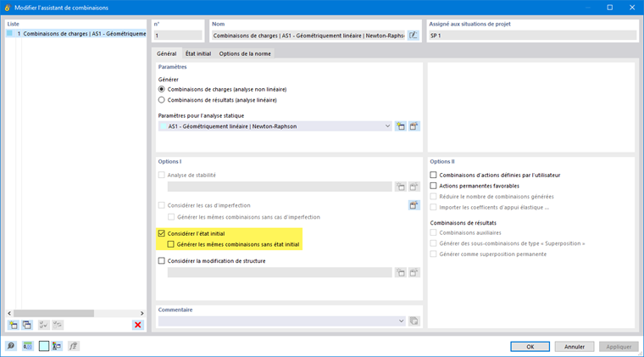644x357 pixels.
Task: Uncheck 'Considérer l'état initial'
Action: pyautogui.click(x=161, y=233)
